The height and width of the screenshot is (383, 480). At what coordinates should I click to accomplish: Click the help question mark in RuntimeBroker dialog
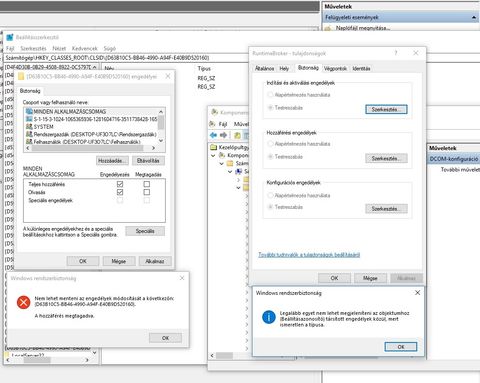point(396,53)
